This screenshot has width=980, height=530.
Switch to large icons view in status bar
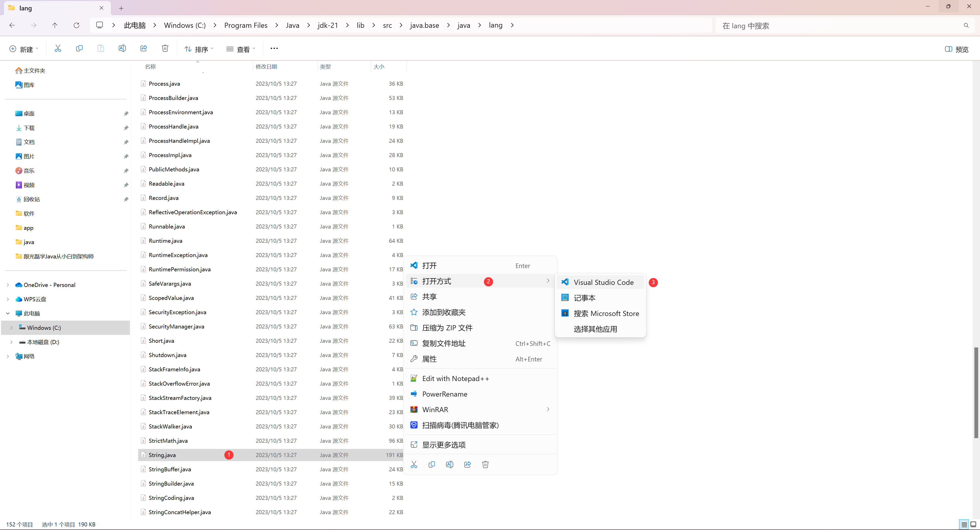[973, 525]
